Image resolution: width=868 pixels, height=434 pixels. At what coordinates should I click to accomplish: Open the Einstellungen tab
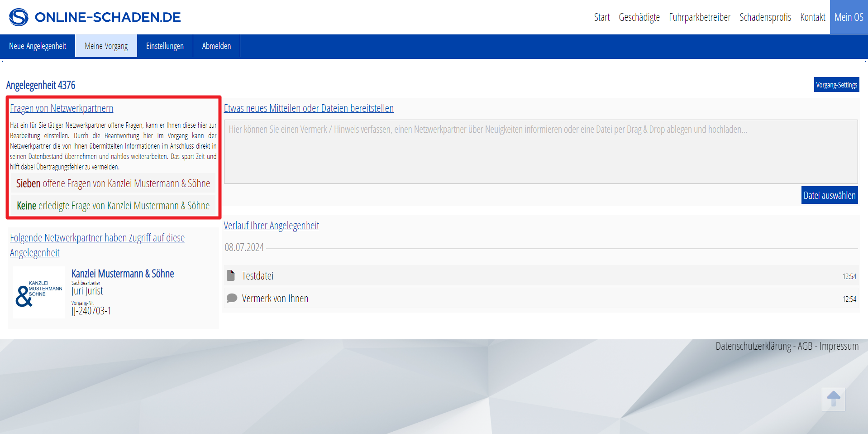pyautogui.click(x=165, y=46)
